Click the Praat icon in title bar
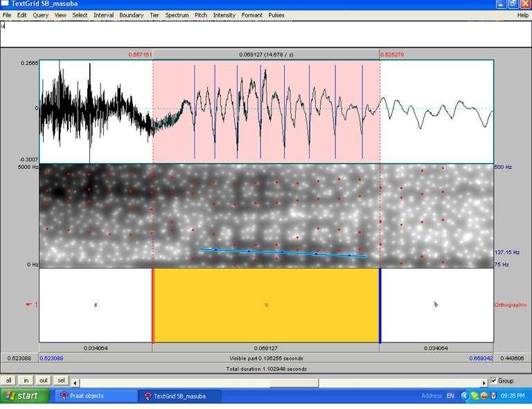 click(5, 3)
